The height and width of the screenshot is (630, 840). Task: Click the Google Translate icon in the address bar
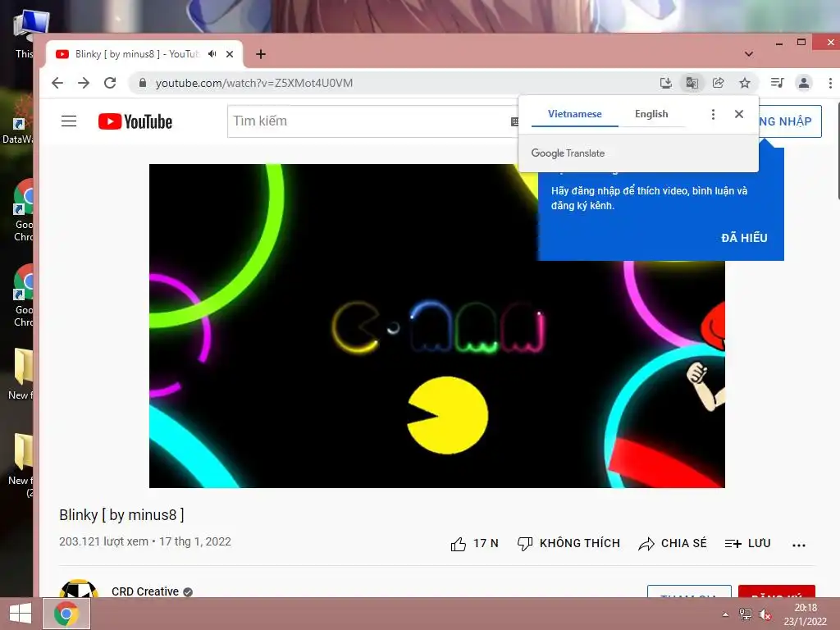(x=692, y=83)
